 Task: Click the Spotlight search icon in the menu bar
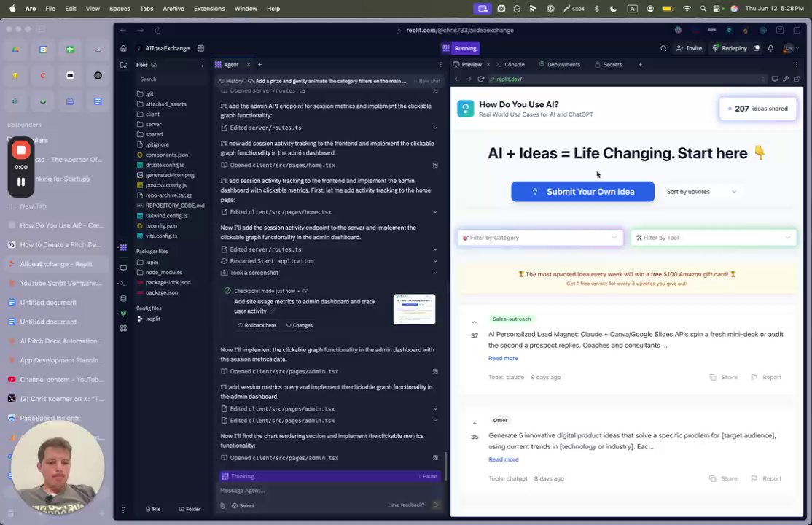703,9
